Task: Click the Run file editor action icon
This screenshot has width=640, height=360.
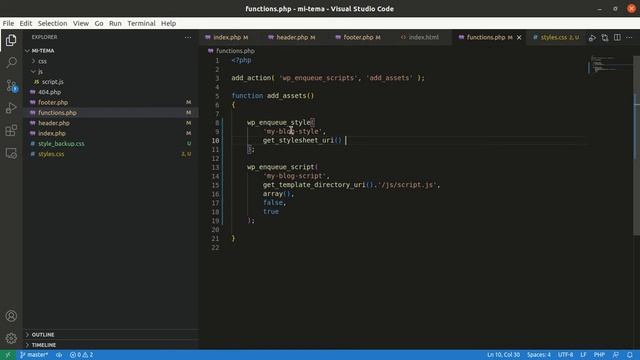Action: (x=592, y=38)
